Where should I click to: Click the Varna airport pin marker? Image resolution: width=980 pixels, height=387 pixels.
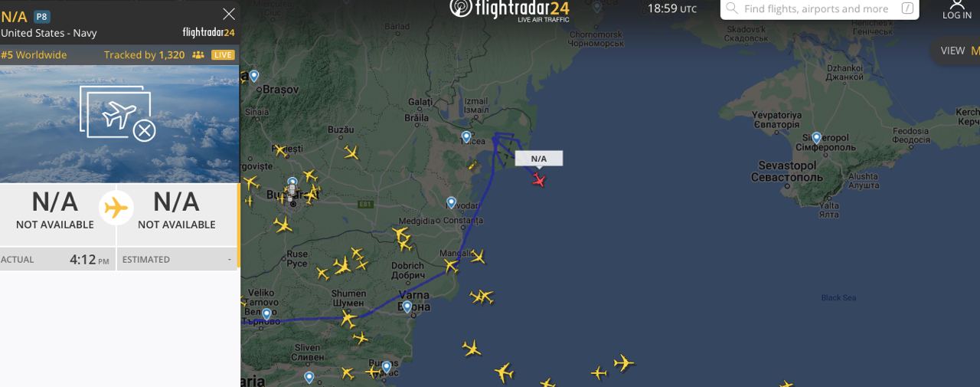coord(407,307)
